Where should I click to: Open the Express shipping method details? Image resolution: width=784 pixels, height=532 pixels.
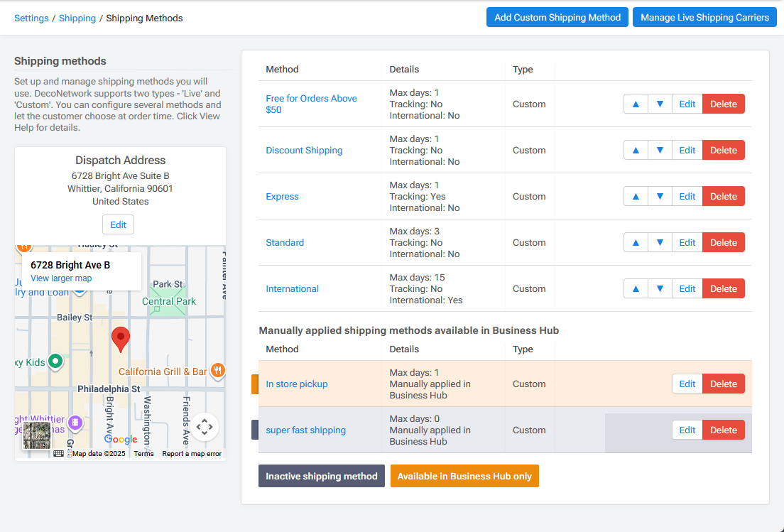[282, 196]
